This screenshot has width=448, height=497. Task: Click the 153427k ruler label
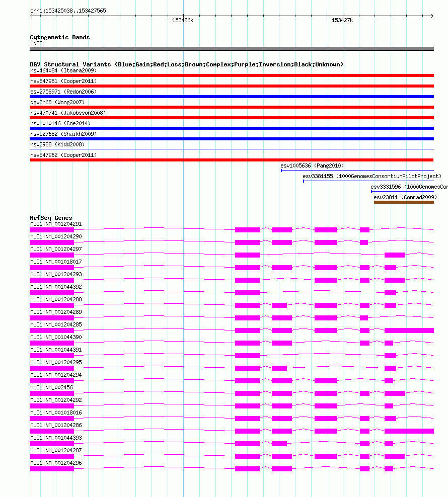click(342, 20)
